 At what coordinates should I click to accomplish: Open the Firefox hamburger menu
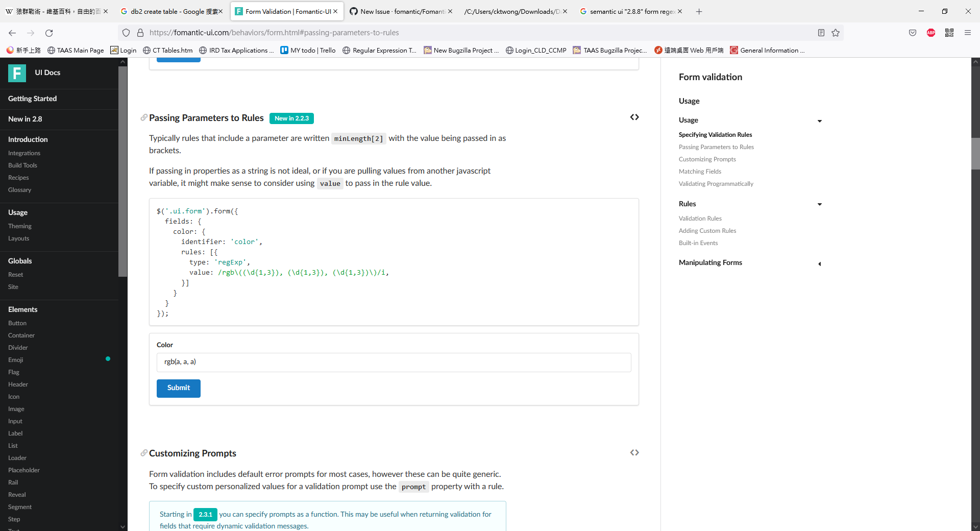[968, 32]
